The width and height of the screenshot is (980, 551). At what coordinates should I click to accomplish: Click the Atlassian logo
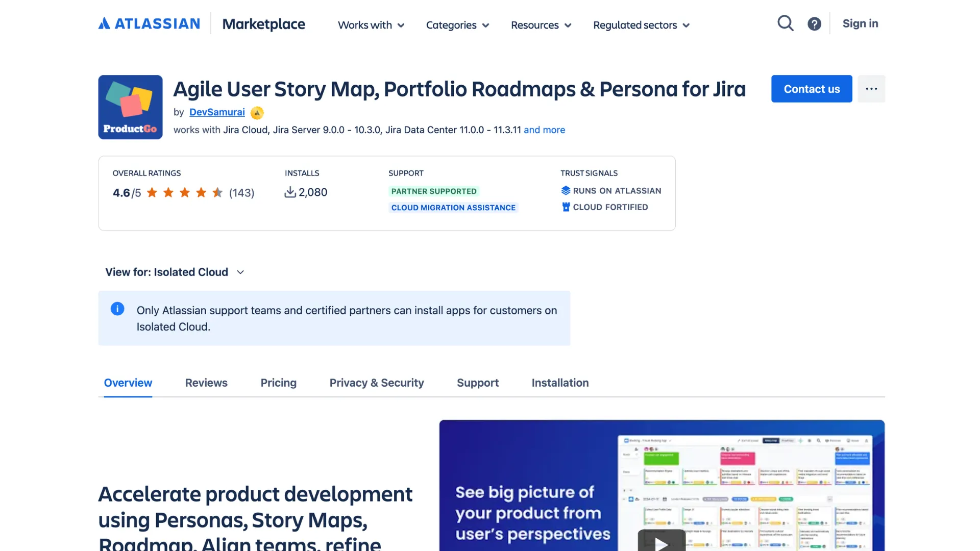point(149,23)
